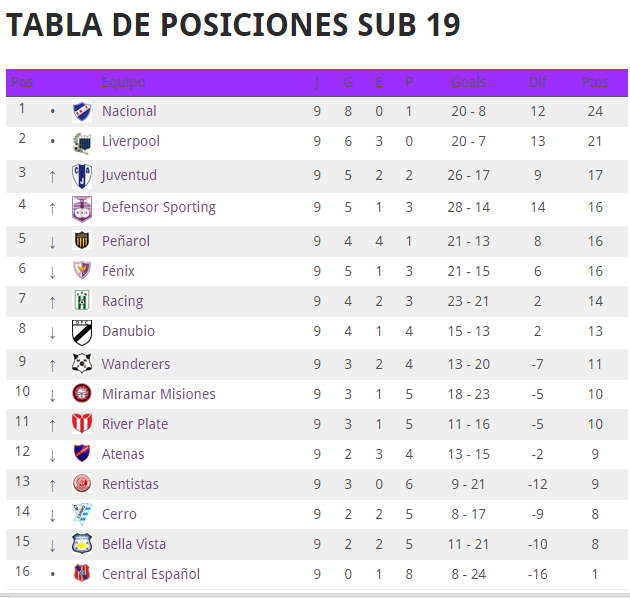Click the Bella Vista crest icon
The image size is (630, 598).
pyautogui.click(x=82, y=543)
